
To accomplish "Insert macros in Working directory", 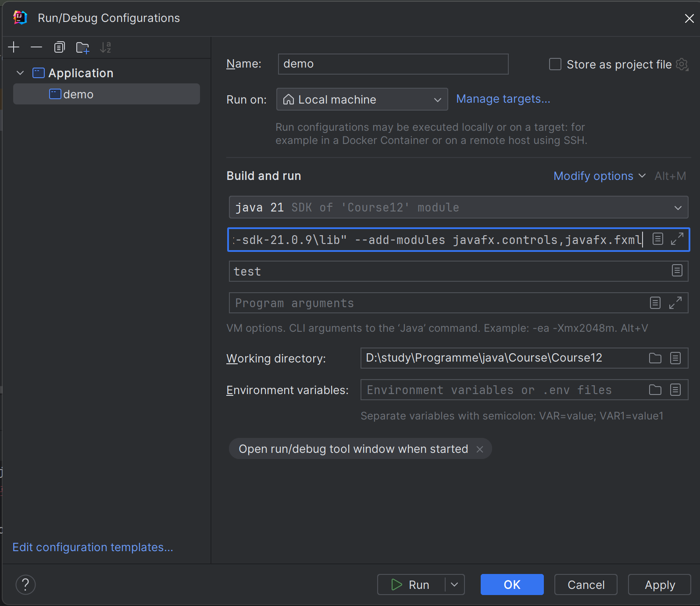I will pos(675,358).
